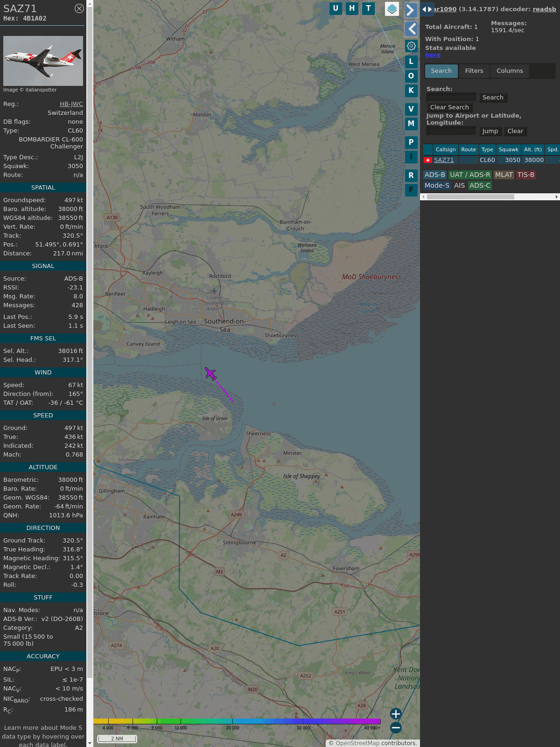Toggle the L labels button
This screenshot has height=747, width=560.
click(x=411, y=62)
